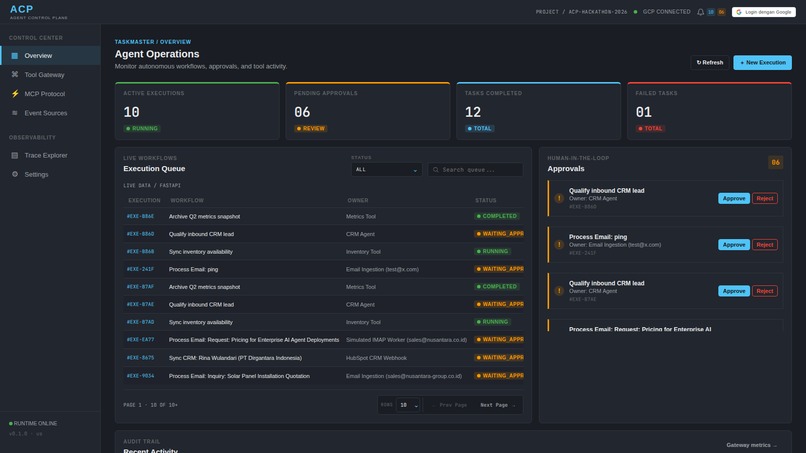Click the green GCP connected status dot
The height and width of the screenshot is (453, 806).
[x=635, y=12]
